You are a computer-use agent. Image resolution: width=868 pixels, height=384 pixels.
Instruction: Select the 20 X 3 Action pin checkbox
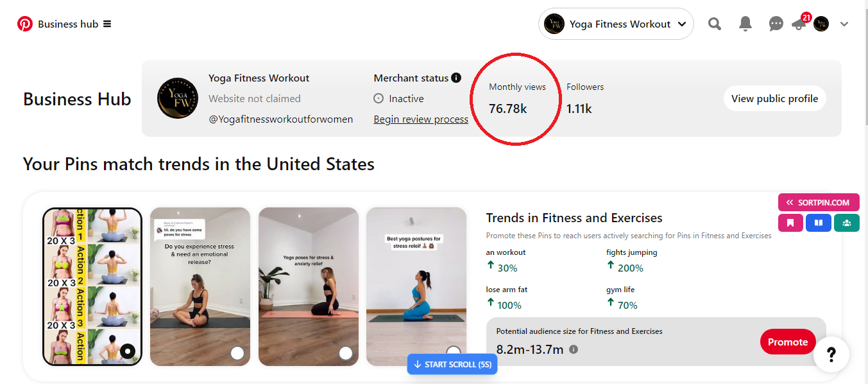(x=128, y=351)
